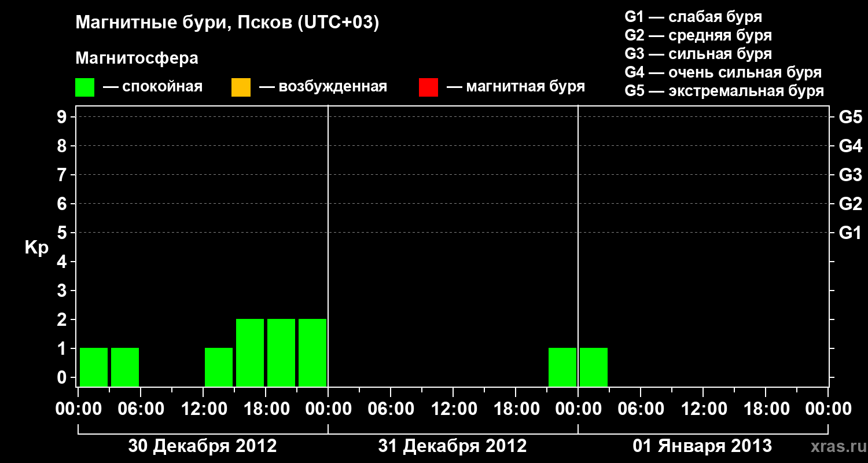Click the first Kp 1 bar on 30 December

[94, 367]
